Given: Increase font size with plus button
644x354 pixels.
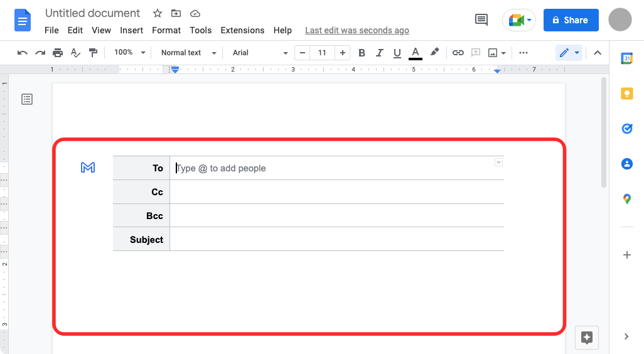Looking at the screenshot, I should click(x=342, y=53).
